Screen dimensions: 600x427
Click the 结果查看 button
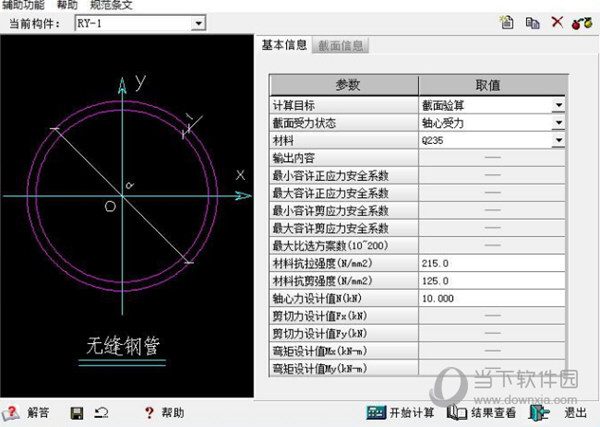tap(482, 412)
